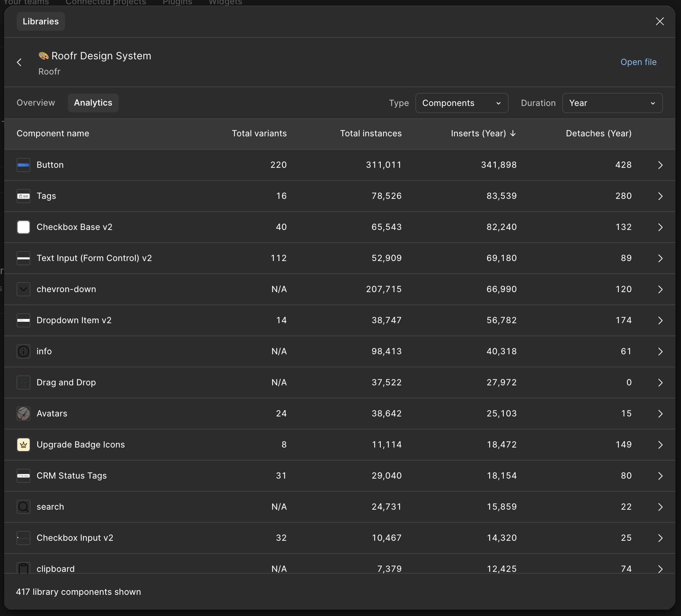Expand the Drag and Drop row arrow
The width and height of the screenshot is (681, 616).
(x=660, y=383)
